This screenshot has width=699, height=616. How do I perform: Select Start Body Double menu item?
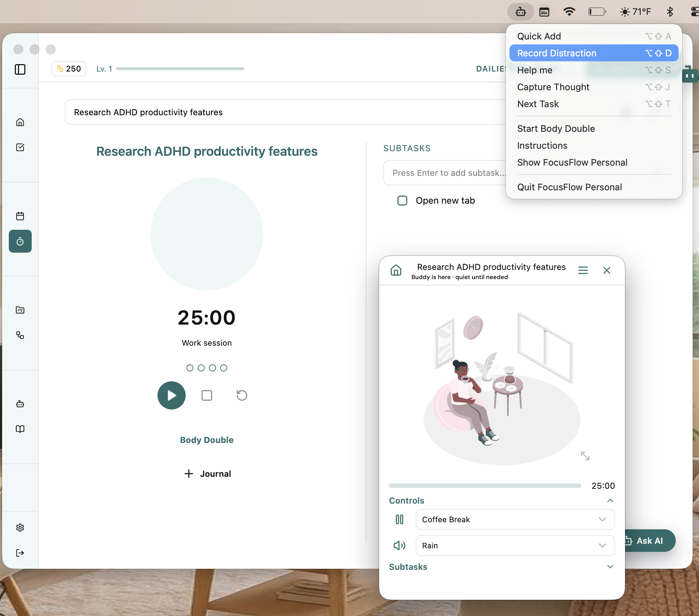(x=594, y=128)
